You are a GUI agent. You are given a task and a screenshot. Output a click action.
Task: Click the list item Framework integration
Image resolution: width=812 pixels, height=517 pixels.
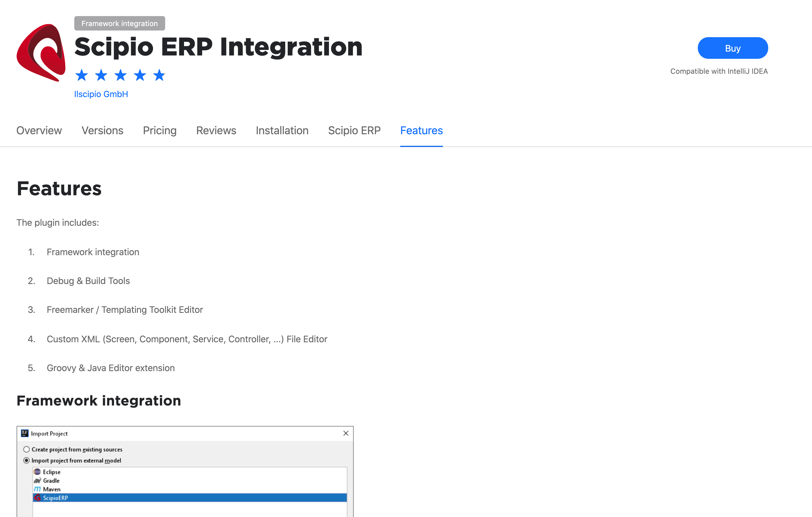coord(93,252)
